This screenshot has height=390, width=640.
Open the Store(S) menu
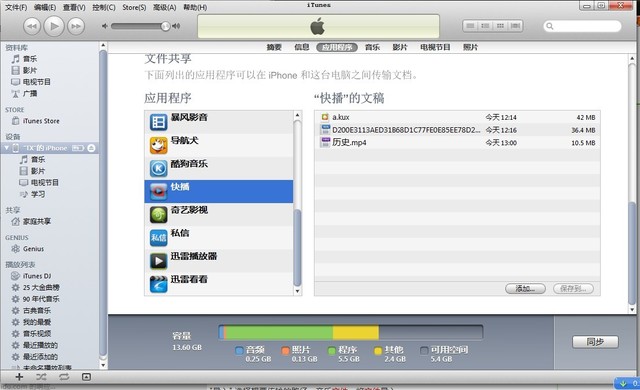point(134,7)
